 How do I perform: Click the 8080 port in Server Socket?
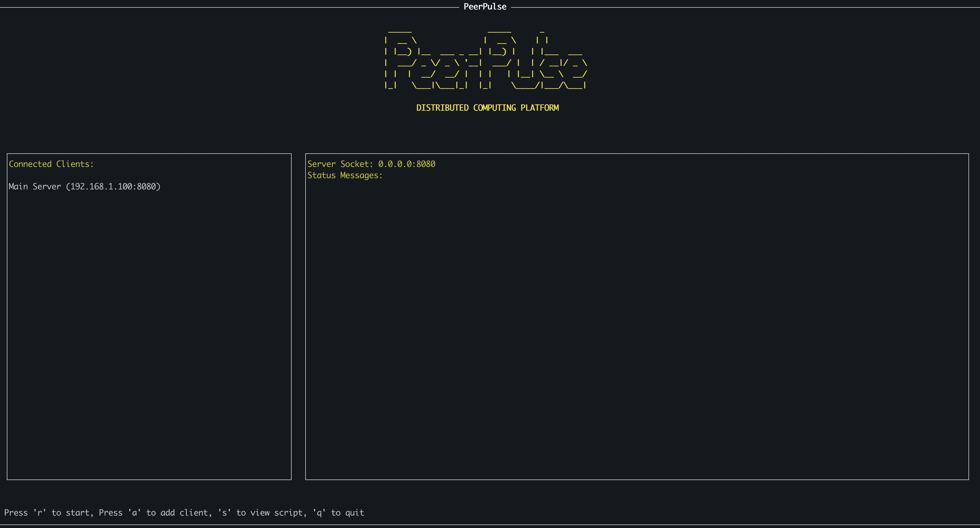(x=426, y=164)
